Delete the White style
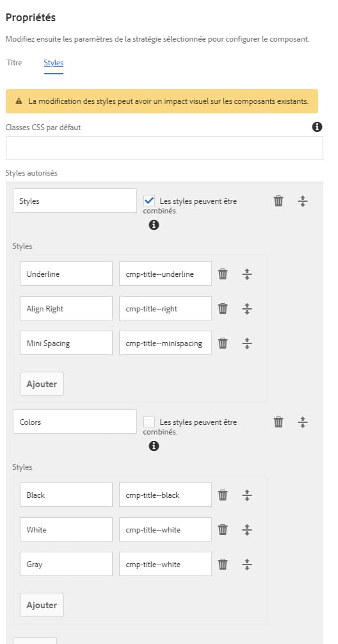The width and height of the screenshot is (338, 644). (x=223, y=529)
